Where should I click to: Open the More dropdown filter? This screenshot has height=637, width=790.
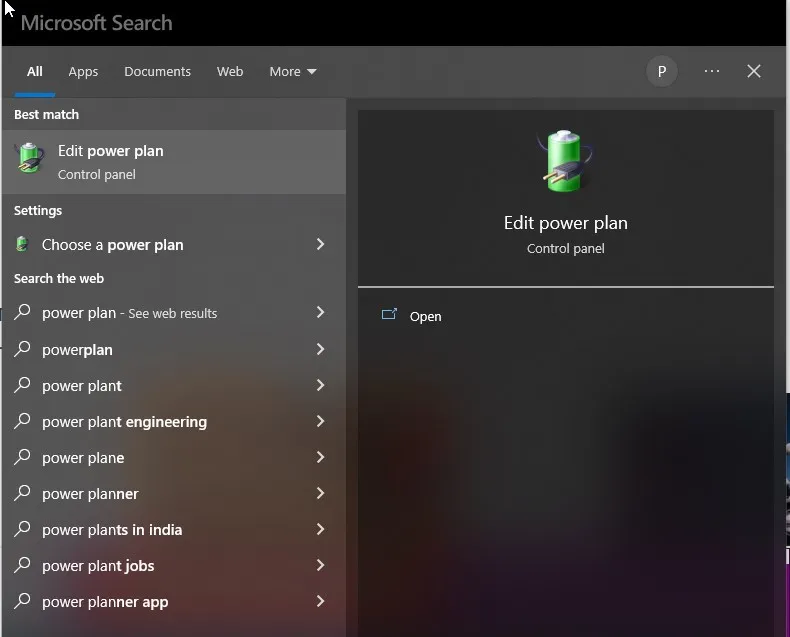293,72
